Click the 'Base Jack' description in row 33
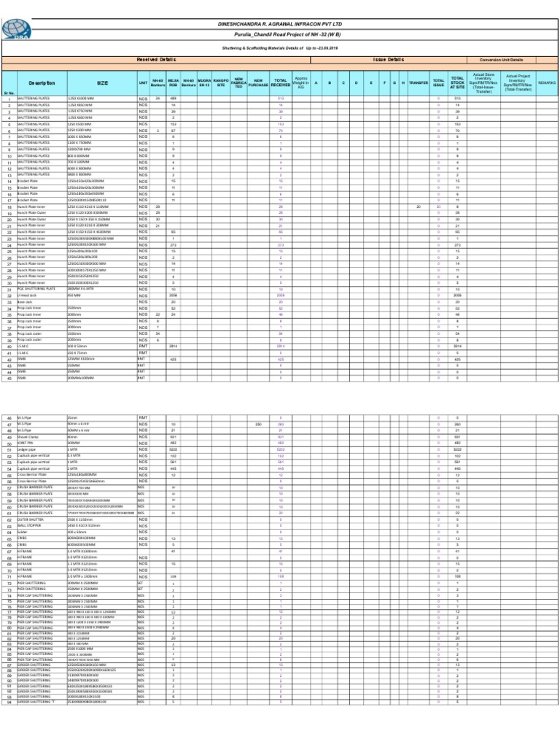The height and width of the screenshot is (747, 560). coord(42,302)
